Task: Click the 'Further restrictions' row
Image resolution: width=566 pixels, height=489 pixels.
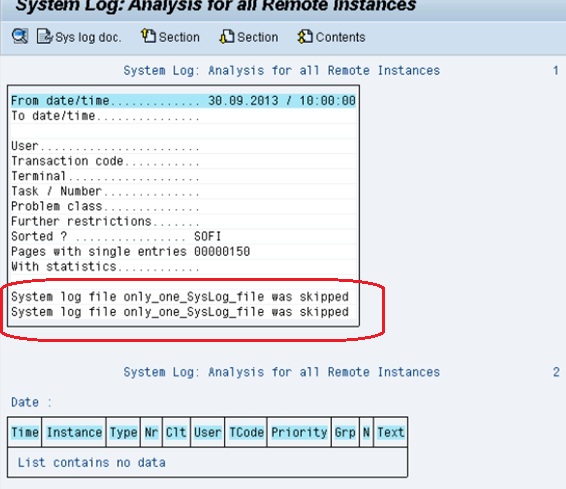Action: point(183,221)
